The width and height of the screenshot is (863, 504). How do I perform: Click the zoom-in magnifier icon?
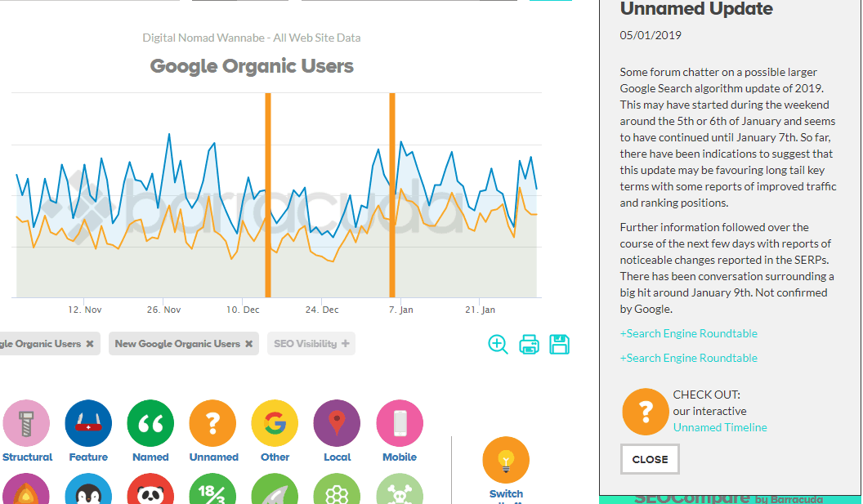click(x=498, y=344)
